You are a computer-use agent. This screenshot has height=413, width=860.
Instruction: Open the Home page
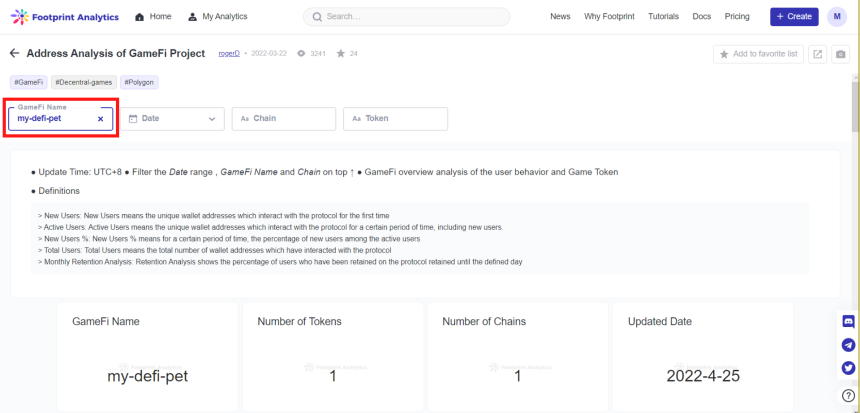[x=153, y=16]
